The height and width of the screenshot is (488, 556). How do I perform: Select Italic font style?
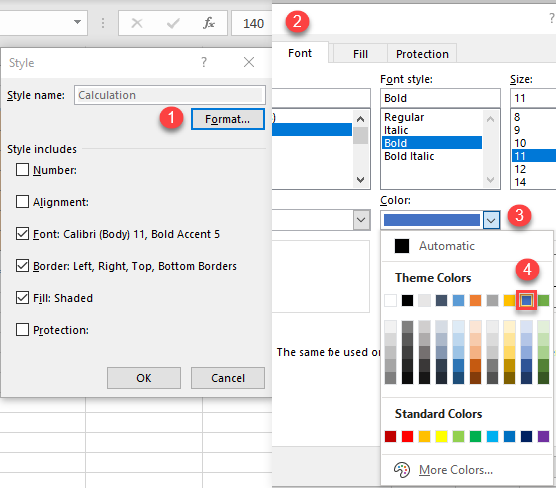(432, 130)
